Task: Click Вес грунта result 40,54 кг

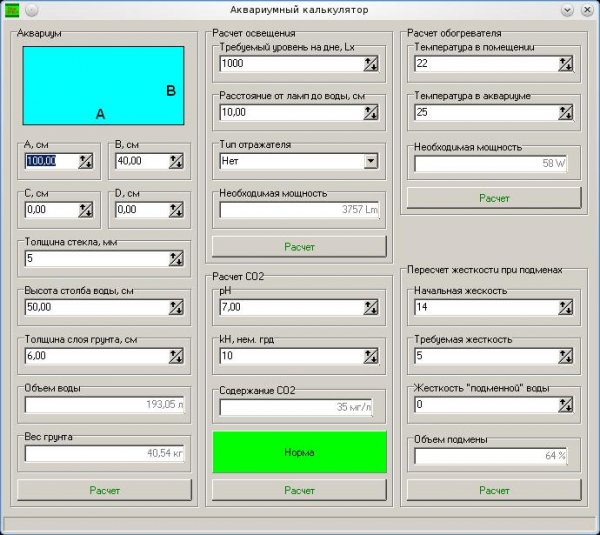Action: point(104,454)
